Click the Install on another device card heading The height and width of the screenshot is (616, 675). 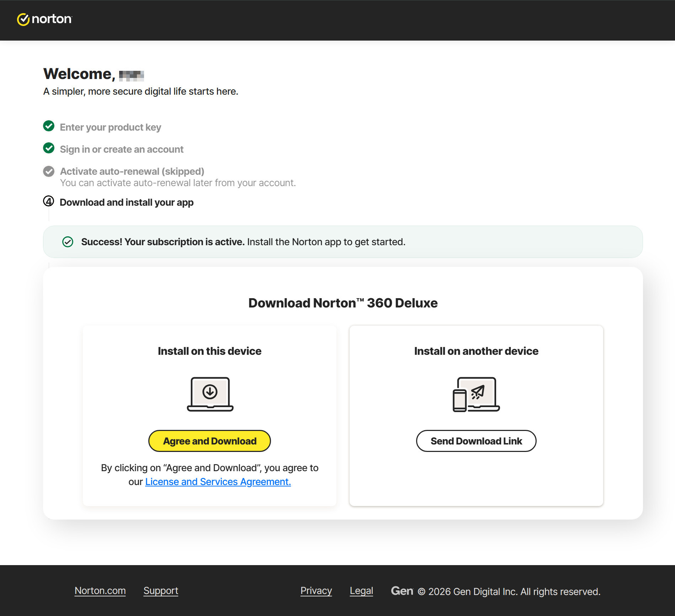(476, 351)
